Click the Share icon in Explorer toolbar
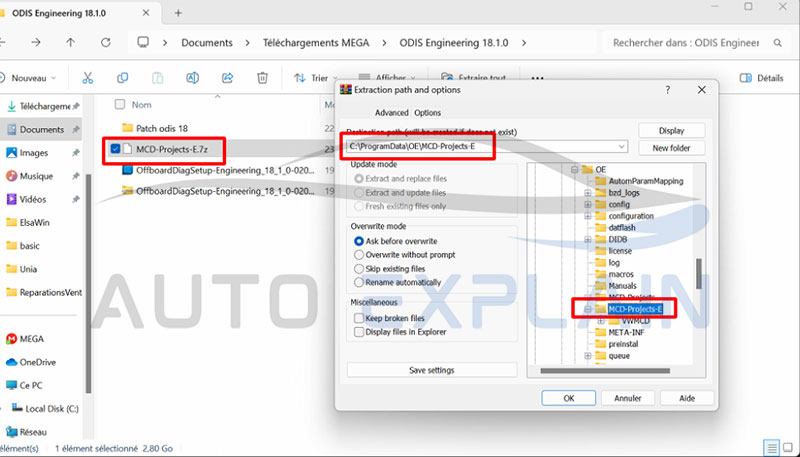Screen dimensions: 800x457 click(x=228, y=78)
